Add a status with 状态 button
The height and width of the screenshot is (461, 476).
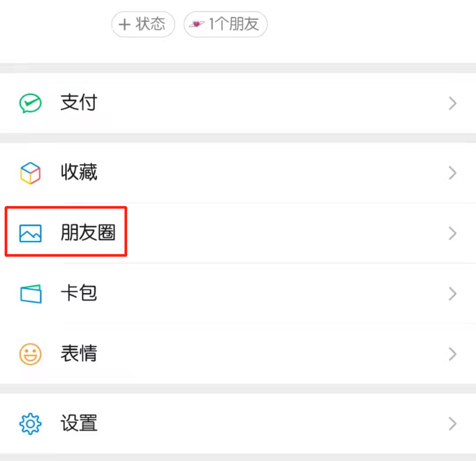click(143, 24)
